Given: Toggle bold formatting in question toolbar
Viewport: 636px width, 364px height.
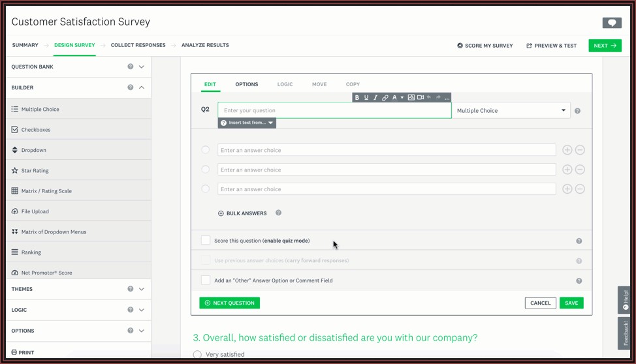Looking at the screenshot, I should (x=357, y=98).
